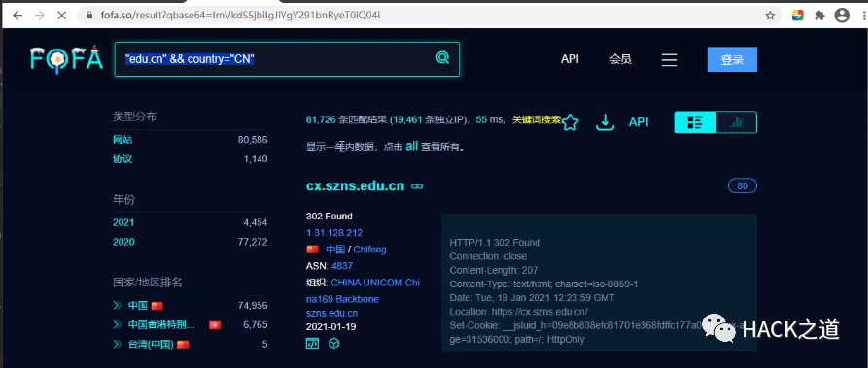Click the browser extensions puzzle icon

(x=819, y=16)
